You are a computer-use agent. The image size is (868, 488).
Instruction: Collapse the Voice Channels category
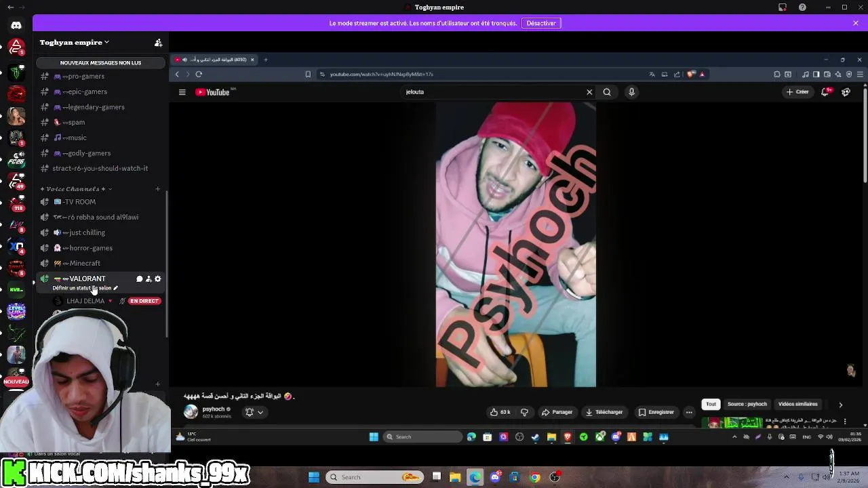click(x=76, y=189)
